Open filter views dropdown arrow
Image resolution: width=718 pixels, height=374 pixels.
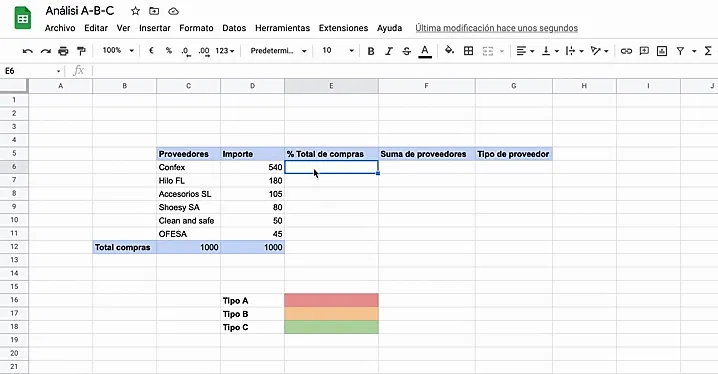(x=694, y=51)
